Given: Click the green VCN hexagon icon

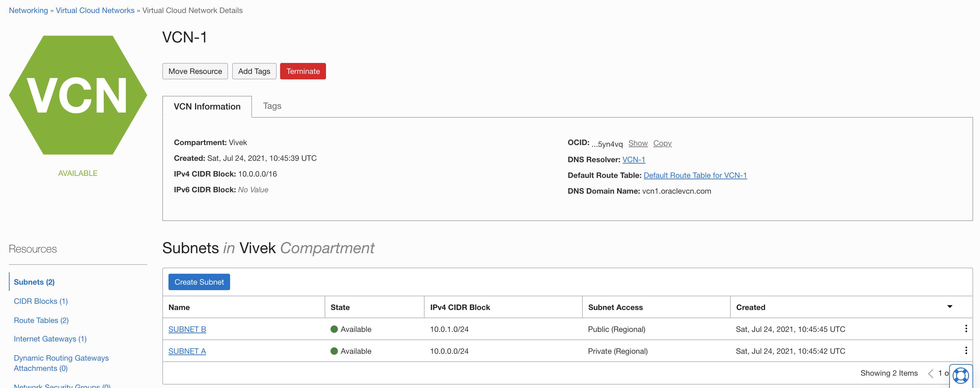Looking at the screenshot, I should [x=78, y=94].
